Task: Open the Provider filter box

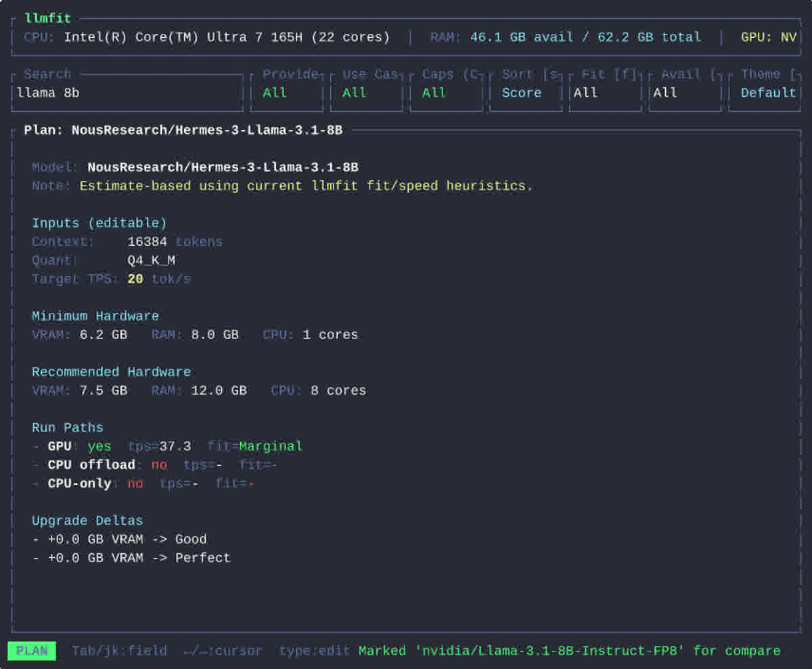Action: [x=287, y=93]
